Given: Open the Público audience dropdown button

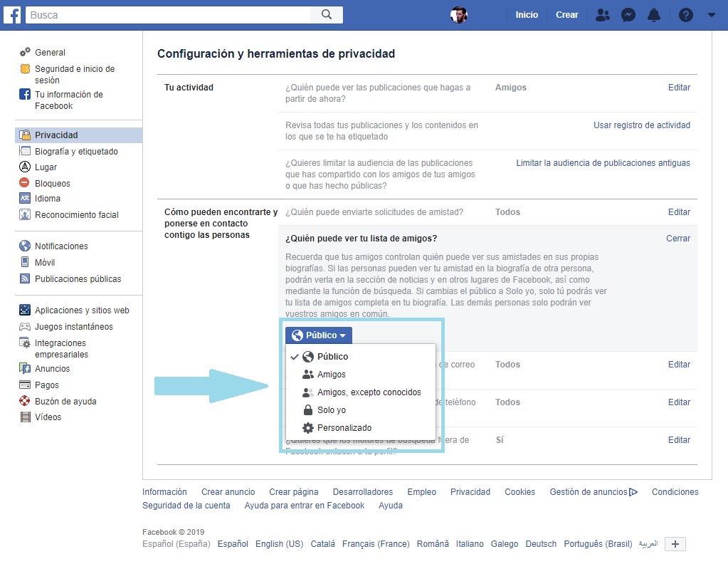Looking at the screenshot, I should tap(319, 335).
